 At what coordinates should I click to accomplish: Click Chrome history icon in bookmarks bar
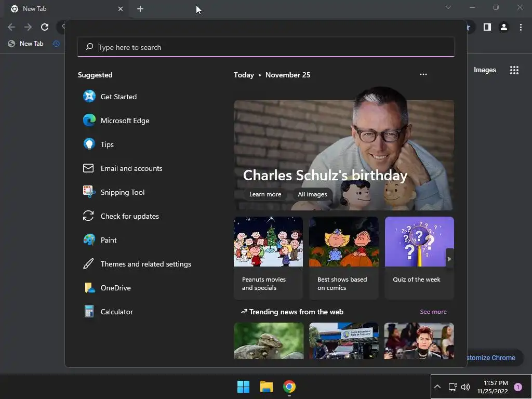click(56, 44)
